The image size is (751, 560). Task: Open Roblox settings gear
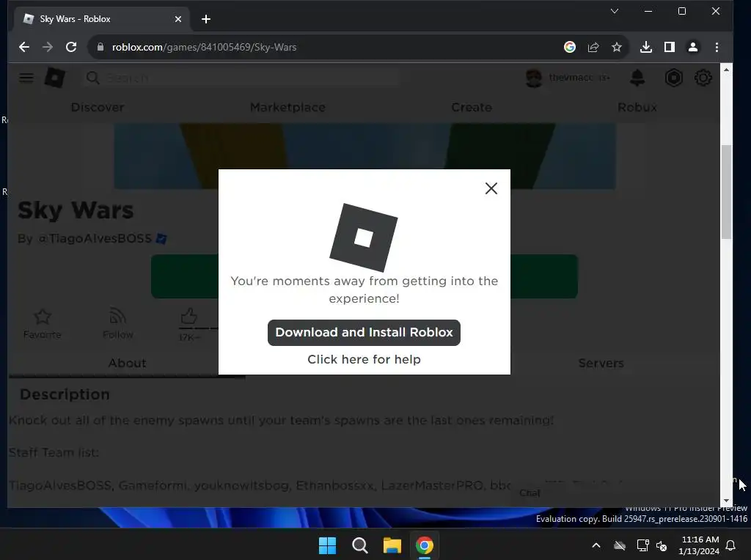[703, 78]
